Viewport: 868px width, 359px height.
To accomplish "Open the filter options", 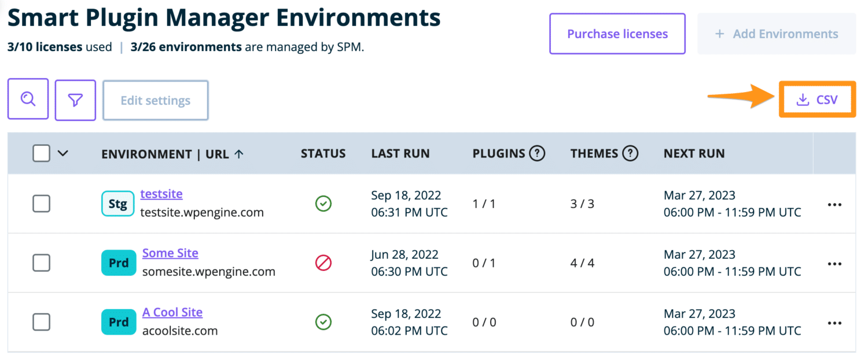I will click(x=75, y=98).
